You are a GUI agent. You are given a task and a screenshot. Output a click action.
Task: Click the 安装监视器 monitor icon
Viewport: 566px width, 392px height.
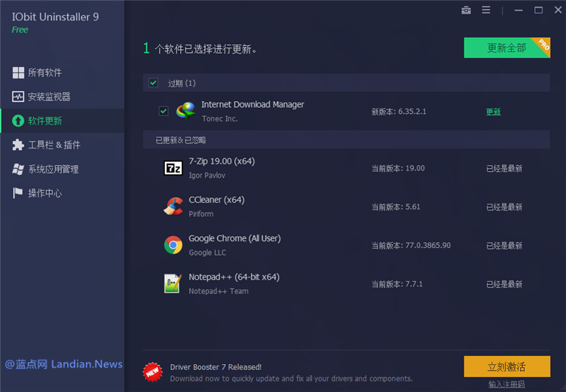tap(18, 96)
